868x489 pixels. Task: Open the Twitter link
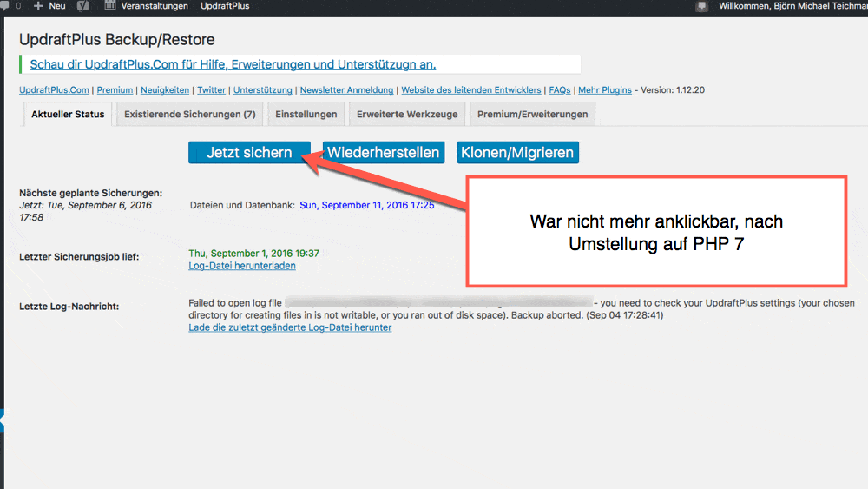tap(212, 89)
